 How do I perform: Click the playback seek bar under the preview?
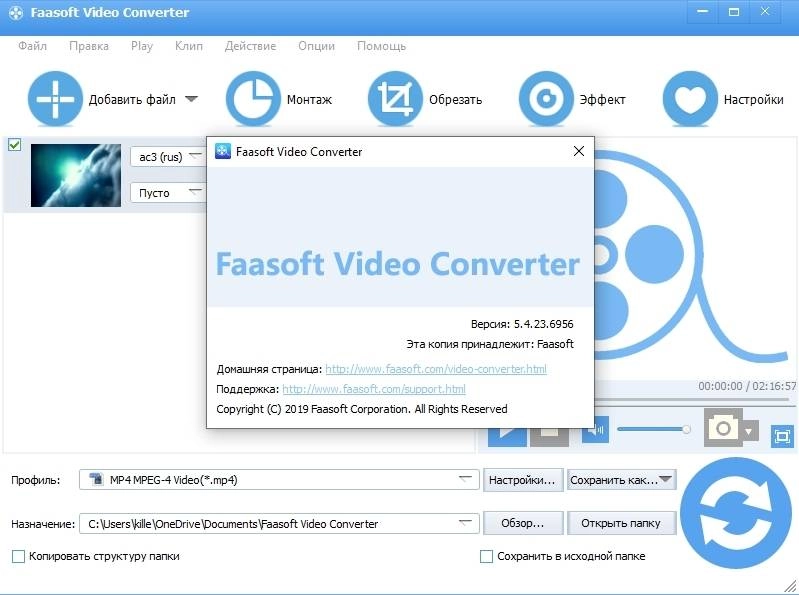(x=693, y=400)
